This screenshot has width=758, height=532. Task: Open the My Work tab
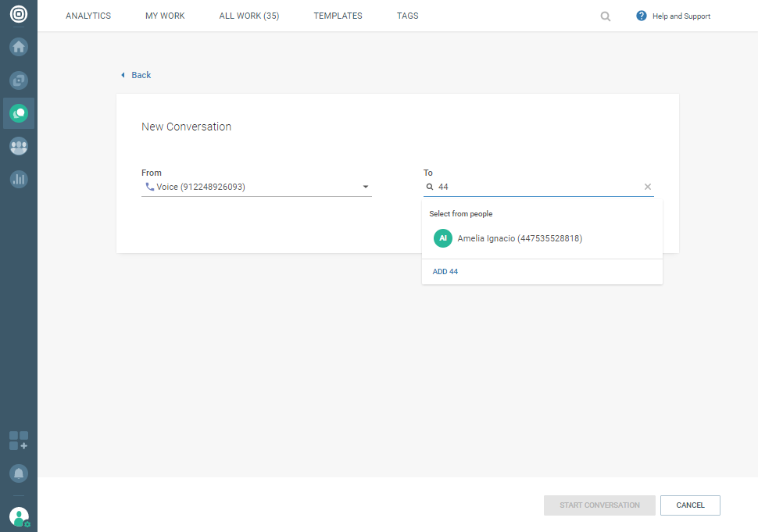[x=165, y=16]
